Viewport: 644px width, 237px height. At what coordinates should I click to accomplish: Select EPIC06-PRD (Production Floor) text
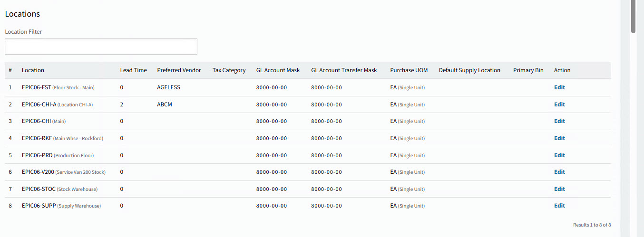click(58, 155)
